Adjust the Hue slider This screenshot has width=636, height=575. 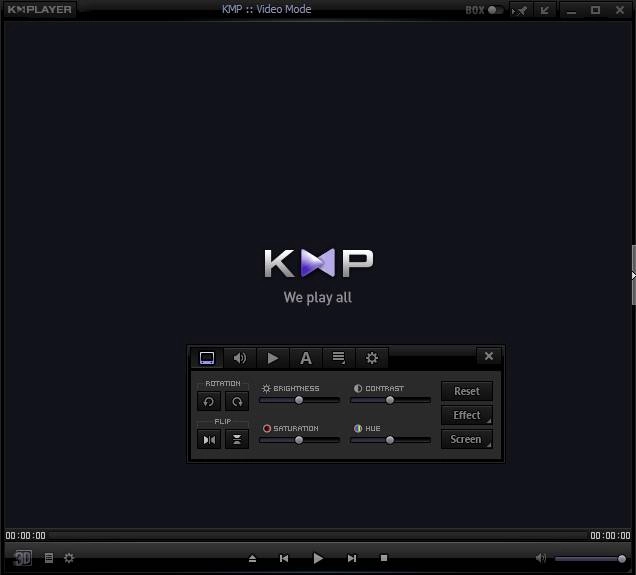click(390, 440)
